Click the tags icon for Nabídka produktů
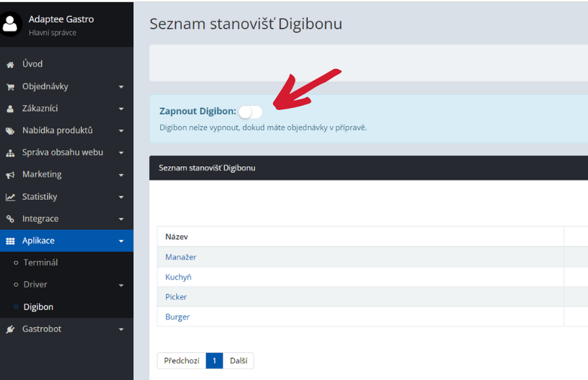 [x=10, y=131]
